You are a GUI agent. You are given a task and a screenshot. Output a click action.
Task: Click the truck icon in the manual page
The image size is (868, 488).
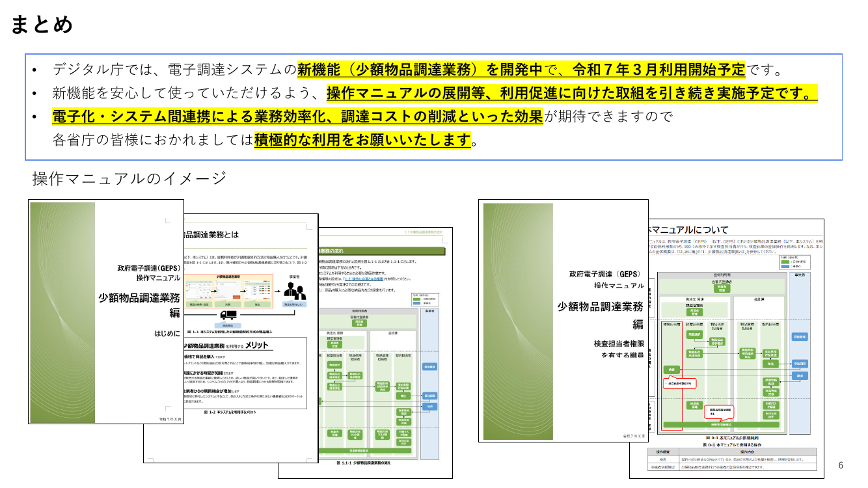pos(228,316)
